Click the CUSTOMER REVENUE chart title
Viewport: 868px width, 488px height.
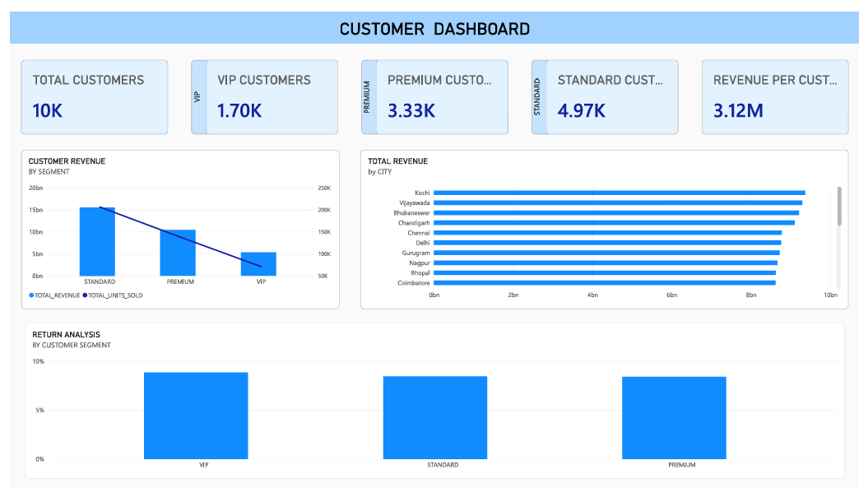point(67,161)
